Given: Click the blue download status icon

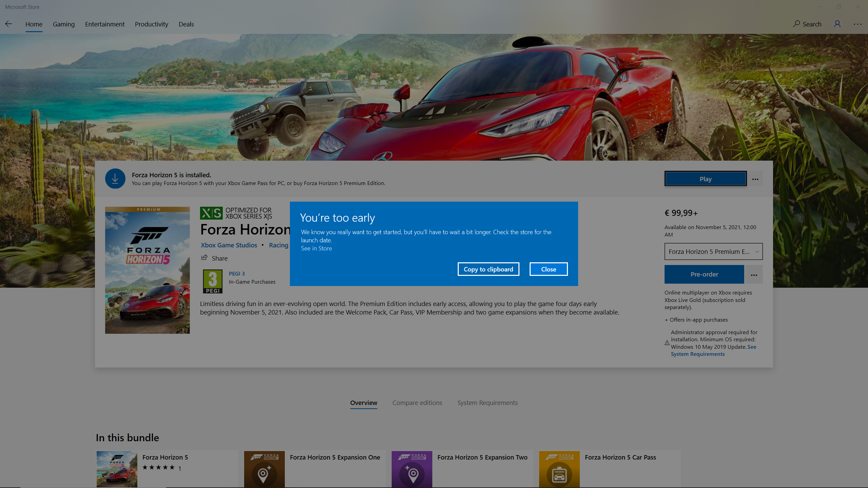Looking at the screenshot, I should click(x=115, y=179).
